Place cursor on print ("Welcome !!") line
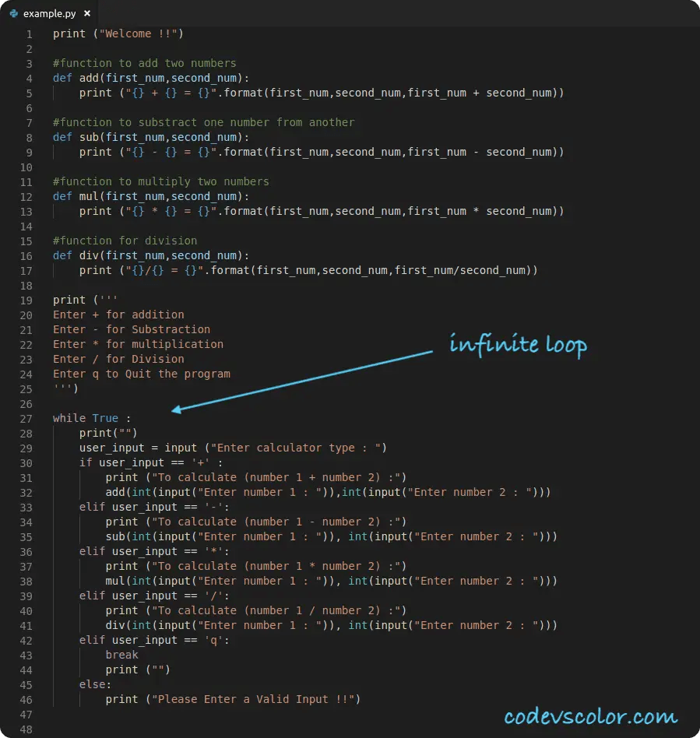Viewport: 700px width, 738px height. [x=118, y=34]
